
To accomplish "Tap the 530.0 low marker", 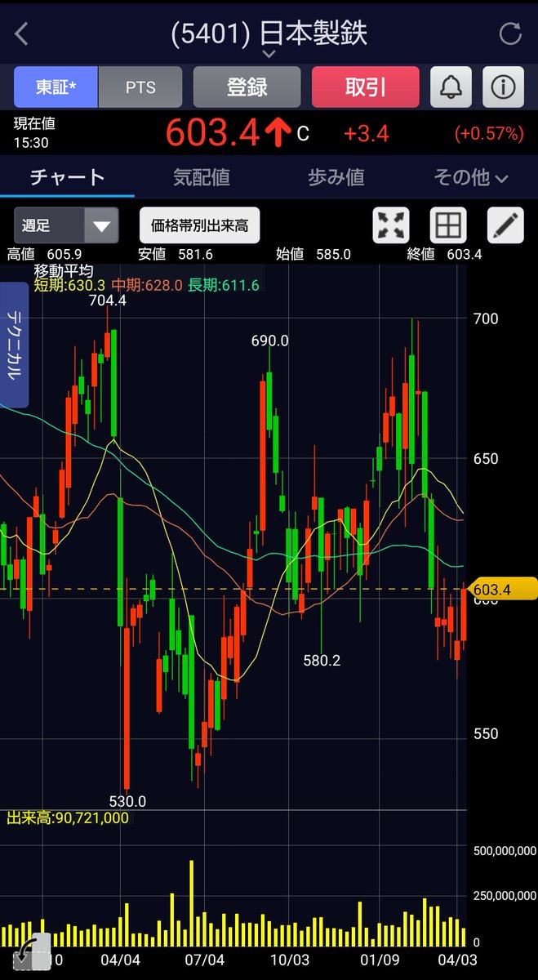I will [x=128, y=801].
